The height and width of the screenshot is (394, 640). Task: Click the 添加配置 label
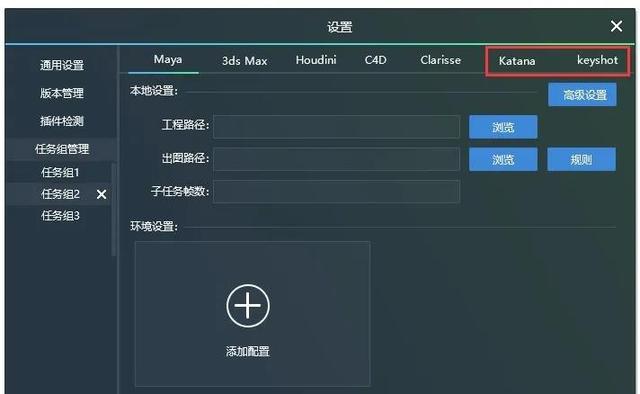[248, 351]
